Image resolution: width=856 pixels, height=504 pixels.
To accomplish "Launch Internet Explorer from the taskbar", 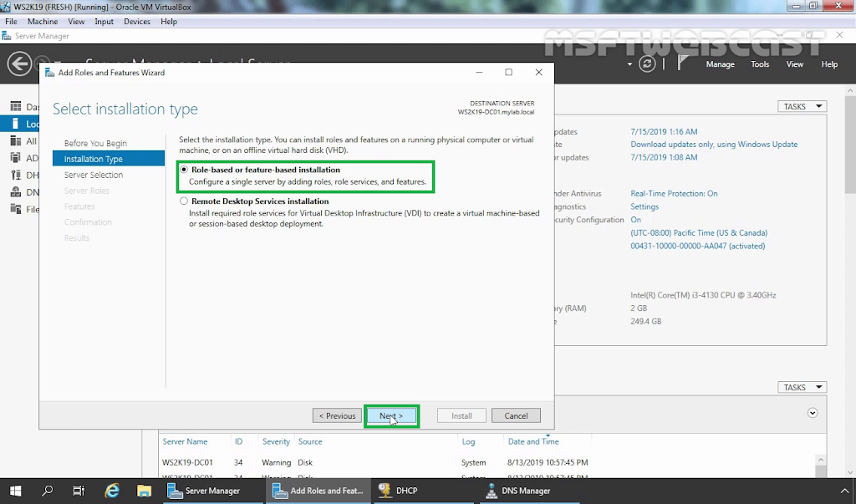I will [x=112, y=491].
